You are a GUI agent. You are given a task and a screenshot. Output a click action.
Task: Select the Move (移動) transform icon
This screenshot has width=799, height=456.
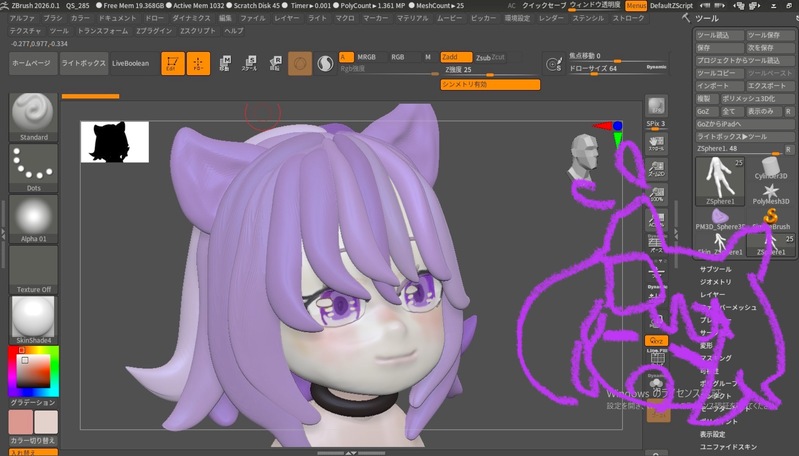225,64
